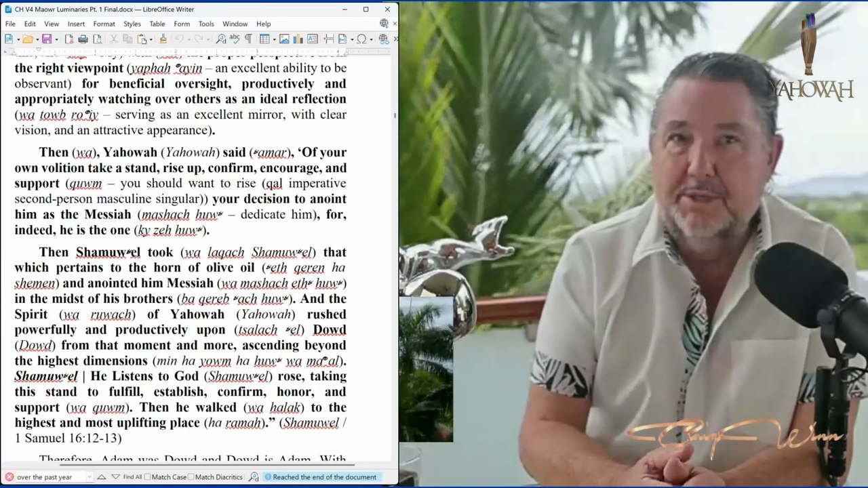Screen dimensions: 868x488
Task: Open the Edit menu
Action: [30, 24]
